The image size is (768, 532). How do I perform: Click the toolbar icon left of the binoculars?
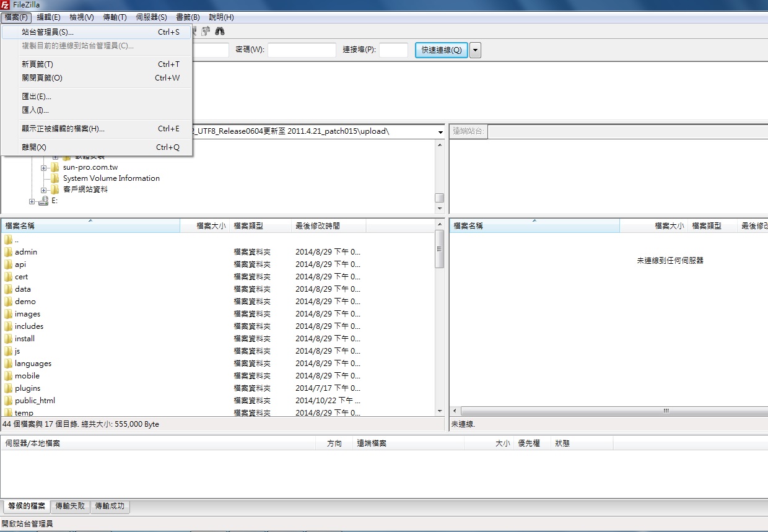click(x=206, y=31)
